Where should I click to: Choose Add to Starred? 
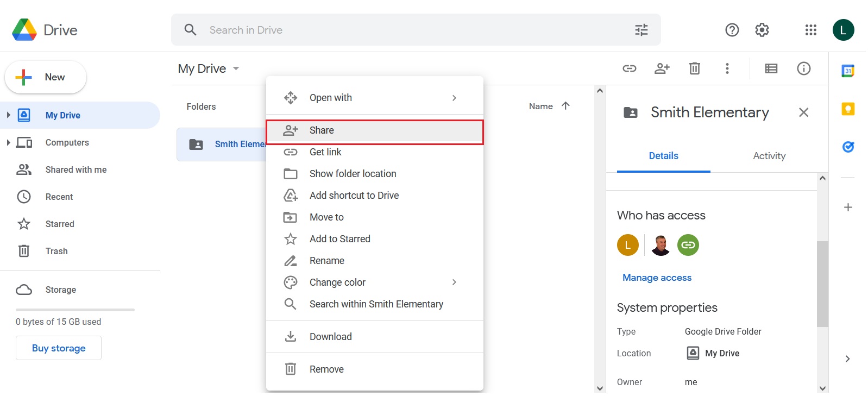click(x=375, y=239)
